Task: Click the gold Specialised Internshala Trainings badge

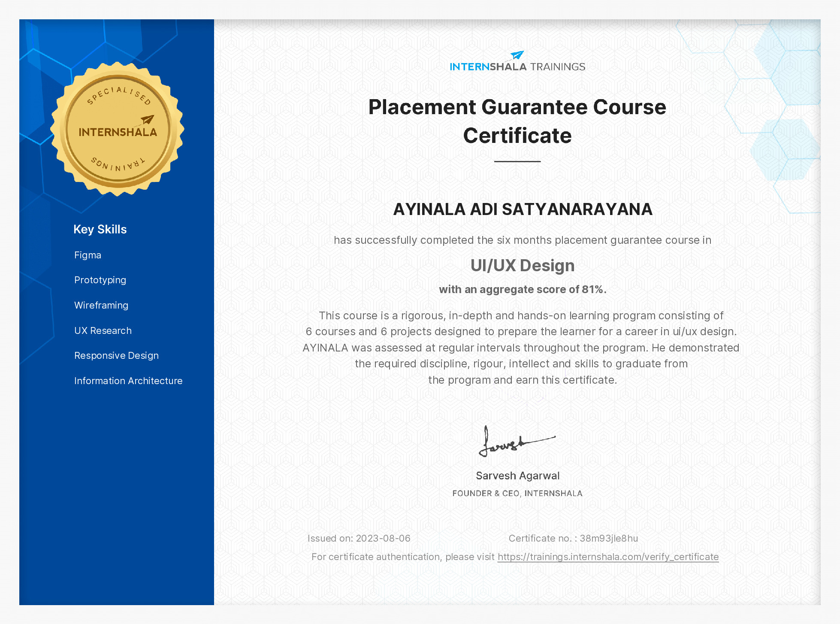Action: pos(118,129)
